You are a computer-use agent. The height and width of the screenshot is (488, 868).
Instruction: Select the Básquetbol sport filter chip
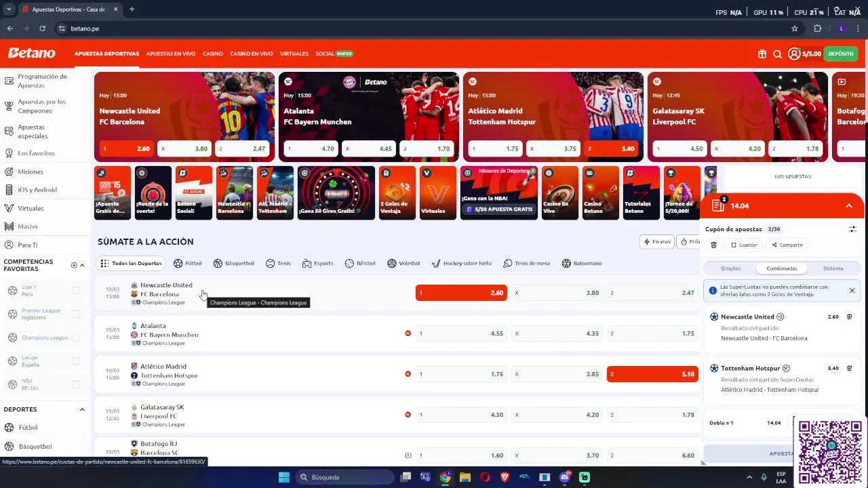(x=233, y=263)
